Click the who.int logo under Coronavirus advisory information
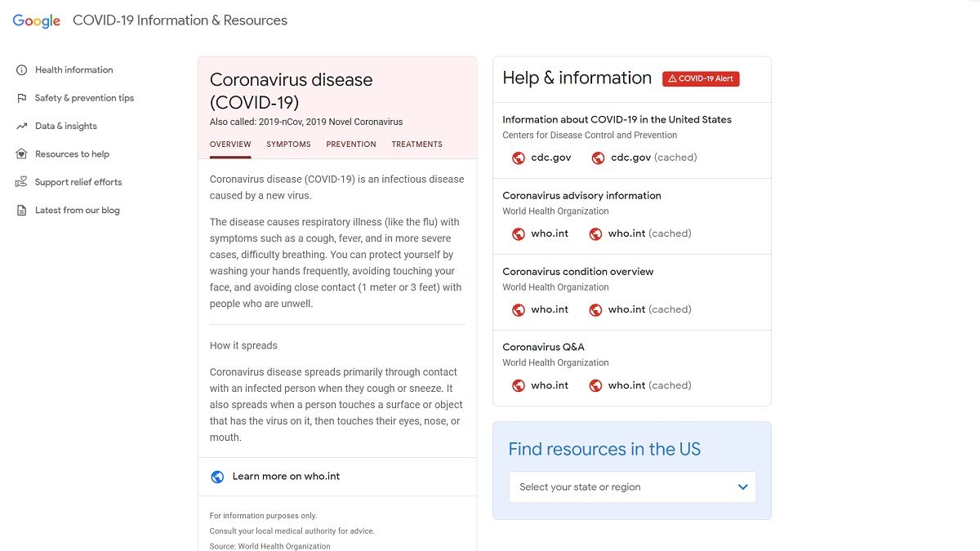Viewport: 980px width, 551px height. click(x=518, y=233)
